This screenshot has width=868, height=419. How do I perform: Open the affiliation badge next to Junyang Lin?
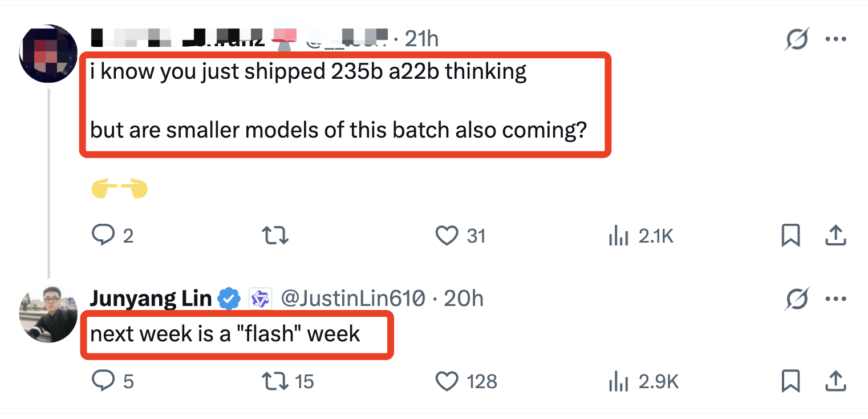pyautogui.click(x=261, y=299)
